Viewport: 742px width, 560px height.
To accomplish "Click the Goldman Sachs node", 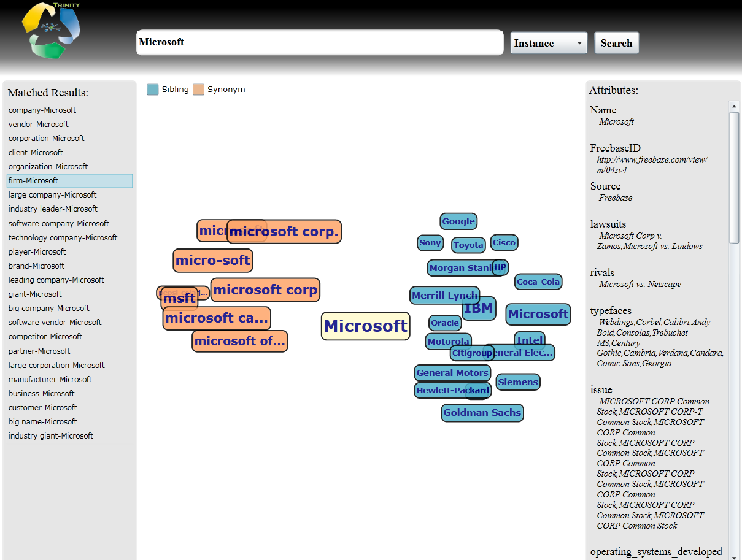I will tap(482, 413).
